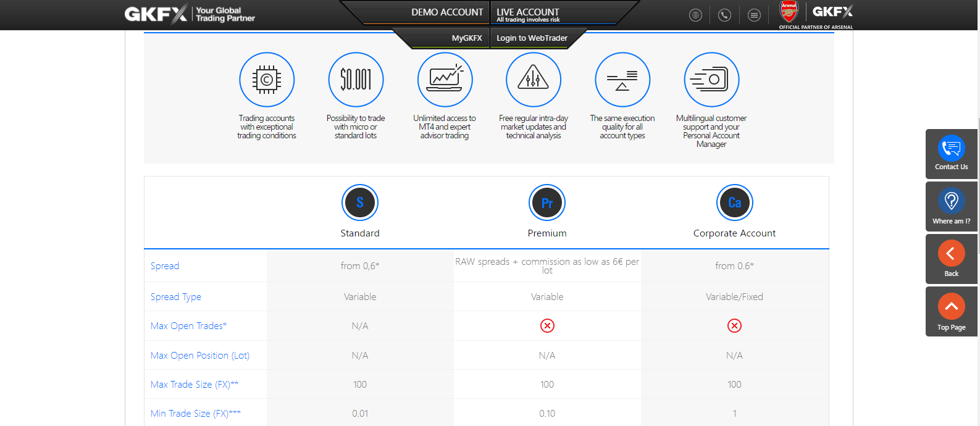Select the Standard account S icon
980x426 pixels.
tap(360, 203)
